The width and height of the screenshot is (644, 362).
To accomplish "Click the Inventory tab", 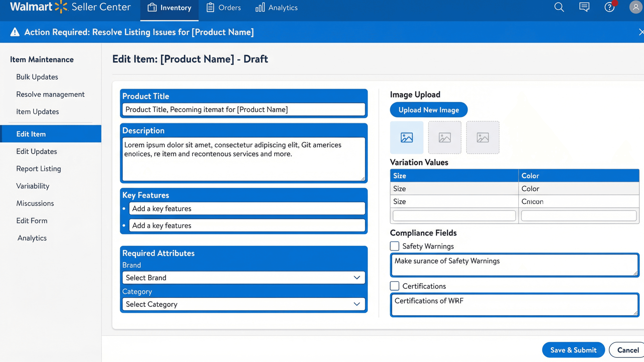I will [x=169, y=8].
